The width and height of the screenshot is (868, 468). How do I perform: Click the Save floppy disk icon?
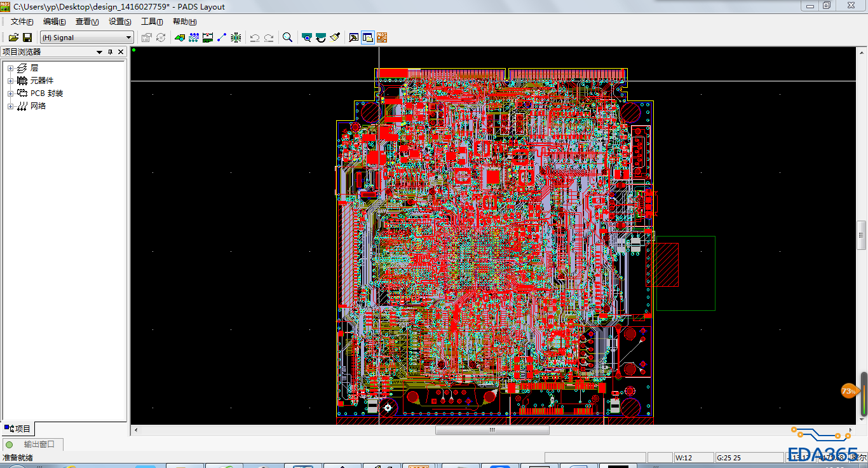pyautogui.click(x=27, y=38)
